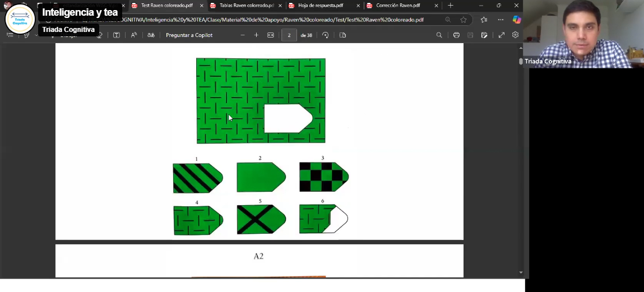644x292 pixels.
Task: Open browser settings and more menu
Action: pos(501,20)
